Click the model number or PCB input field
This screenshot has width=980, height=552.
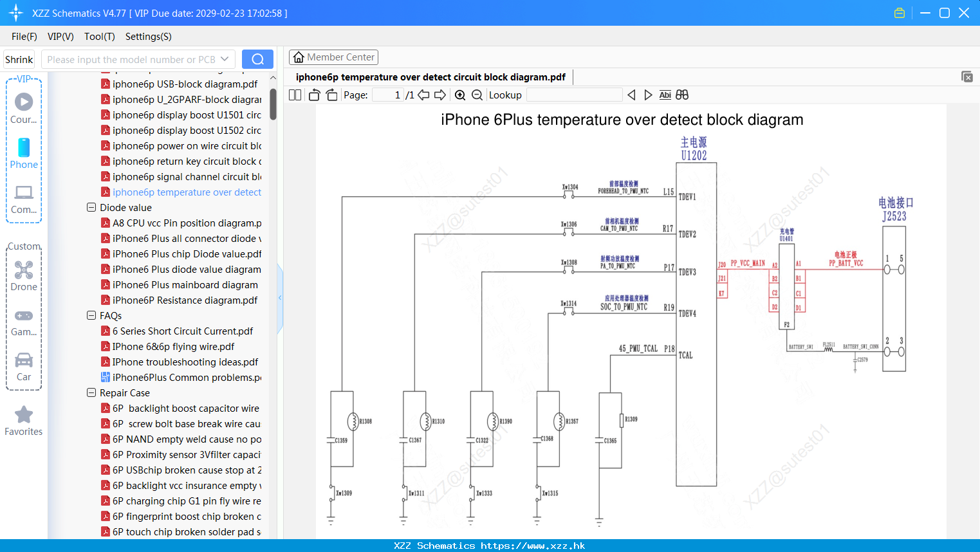pyautogui.click(x=131, y=59)
